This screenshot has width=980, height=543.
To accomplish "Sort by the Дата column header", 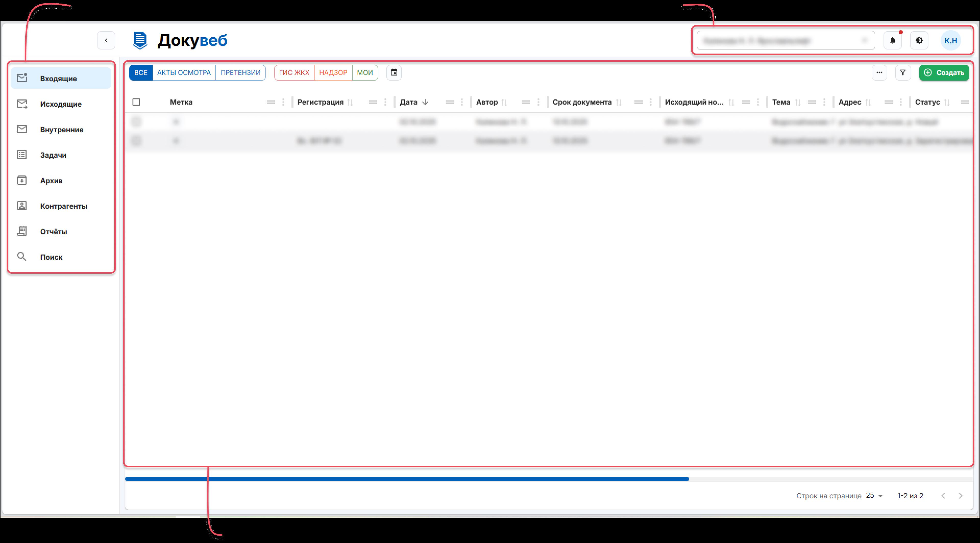I will coord(409,102).
